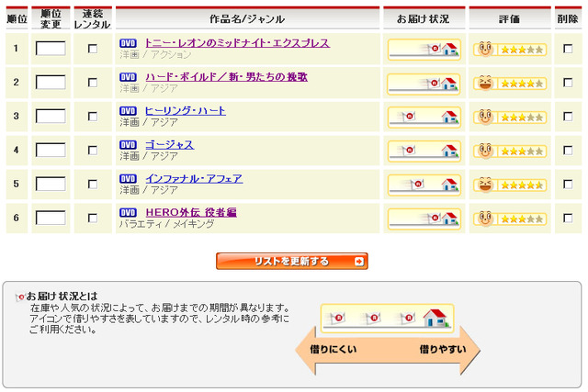Click 評価 column header
The height and width of the screenshot is (392, 588).
(510, 18)
